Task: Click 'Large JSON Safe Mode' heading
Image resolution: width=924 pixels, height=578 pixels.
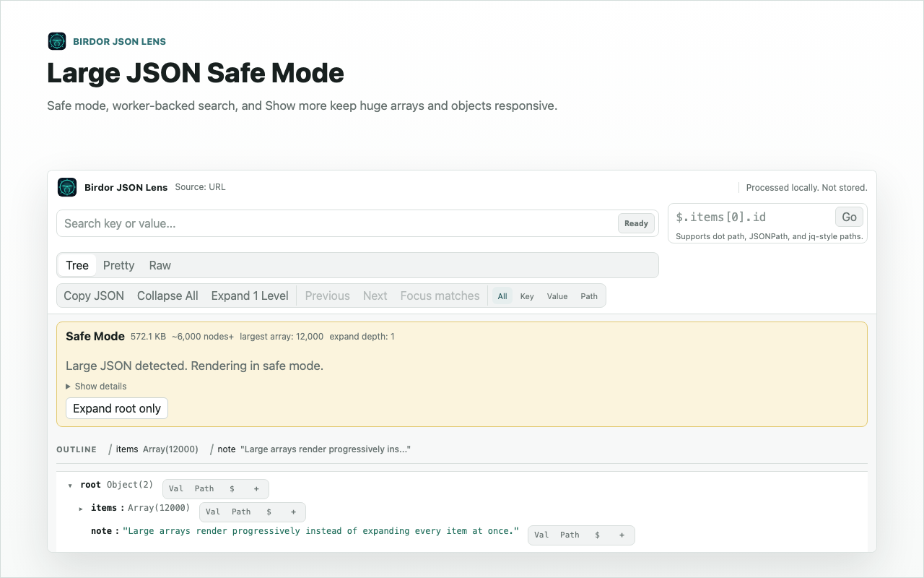Action: [x=196, y=73]
